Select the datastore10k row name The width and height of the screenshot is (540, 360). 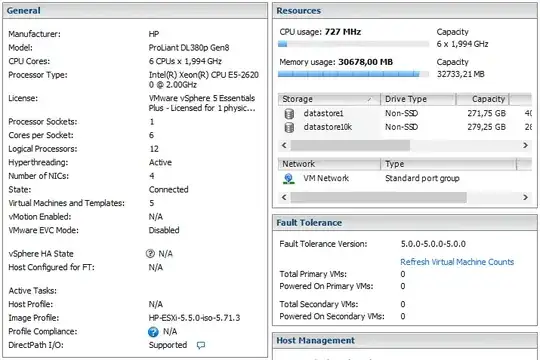click(x=328, y=127)
